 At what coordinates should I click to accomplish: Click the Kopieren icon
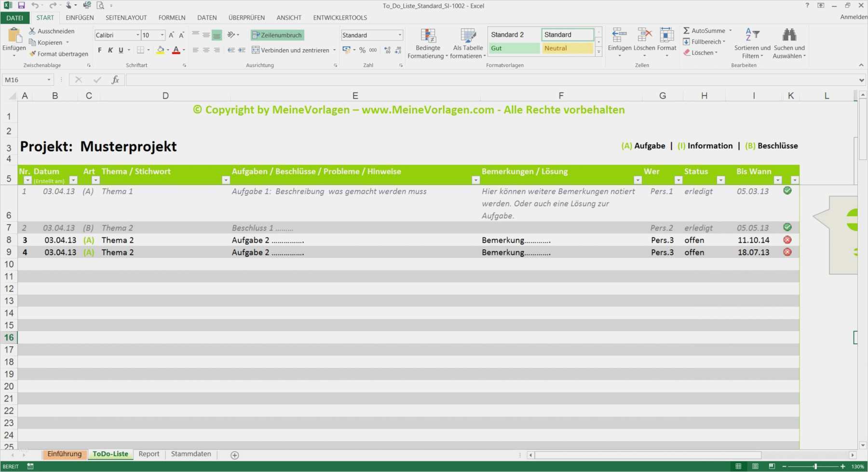(x=32, y=42)
